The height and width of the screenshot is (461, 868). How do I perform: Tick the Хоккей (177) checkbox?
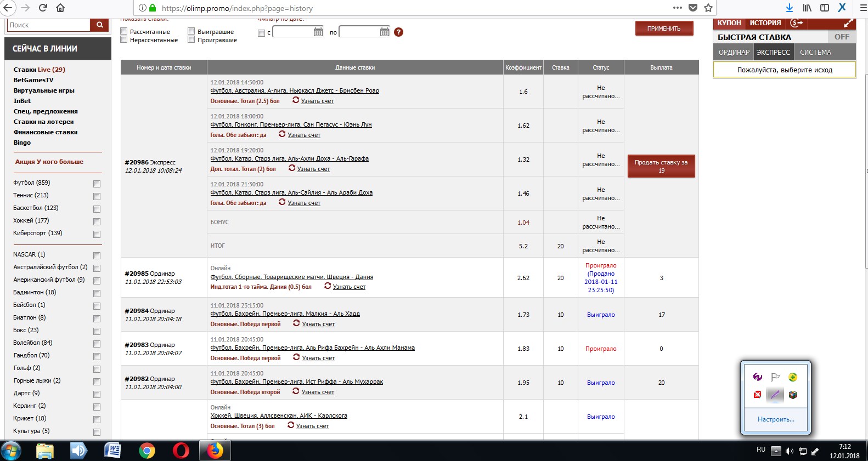97,221
